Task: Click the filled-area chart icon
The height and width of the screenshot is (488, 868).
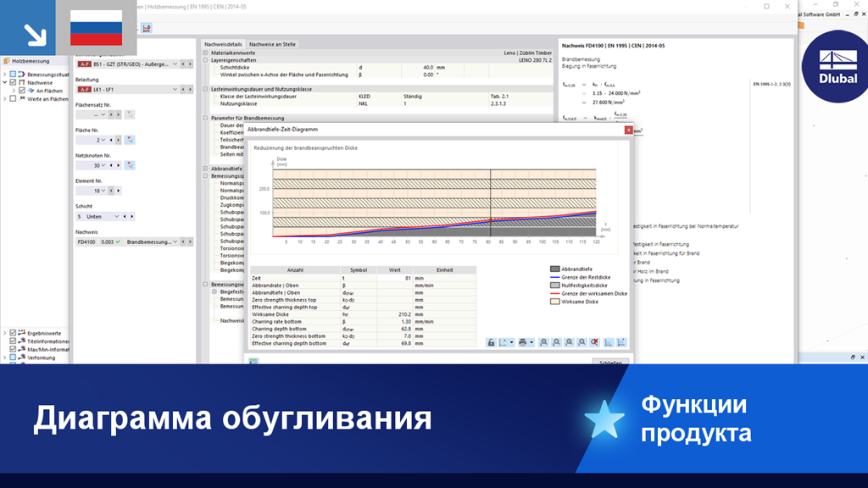Action: click(x=609, y=342)
